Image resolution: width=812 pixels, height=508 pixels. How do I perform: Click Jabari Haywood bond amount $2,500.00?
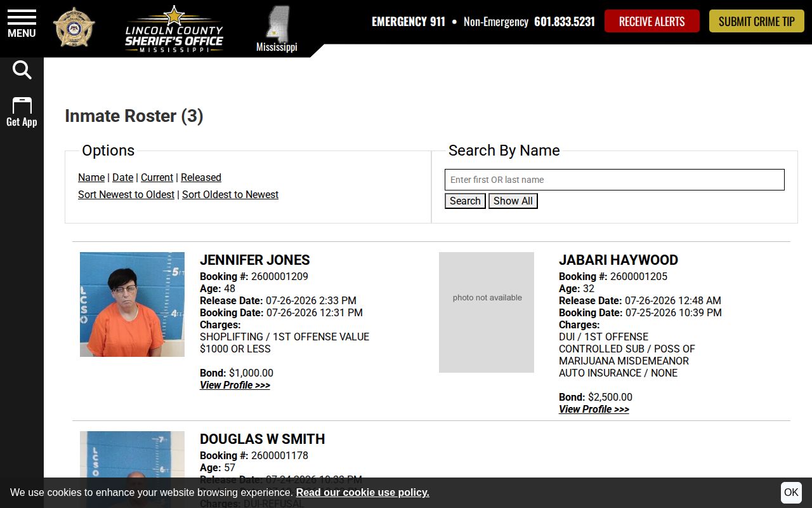click(610, 397)
